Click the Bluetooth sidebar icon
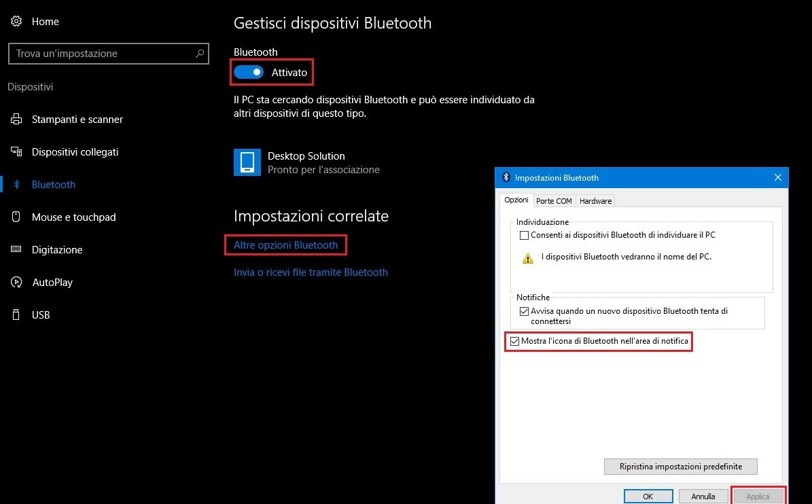Viewport: 812px width, 504px height. 16,184
